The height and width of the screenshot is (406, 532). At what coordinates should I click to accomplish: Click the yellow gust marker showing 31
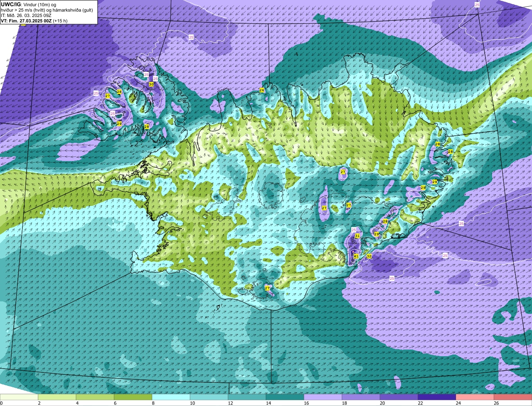[x=357, y=236]
